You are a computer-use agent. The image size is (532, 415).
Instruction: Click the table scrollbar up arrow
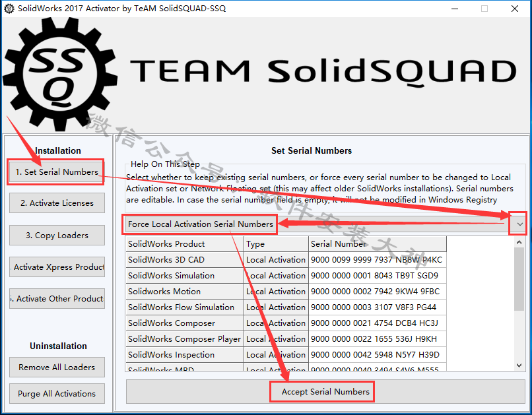pos(519,242)
